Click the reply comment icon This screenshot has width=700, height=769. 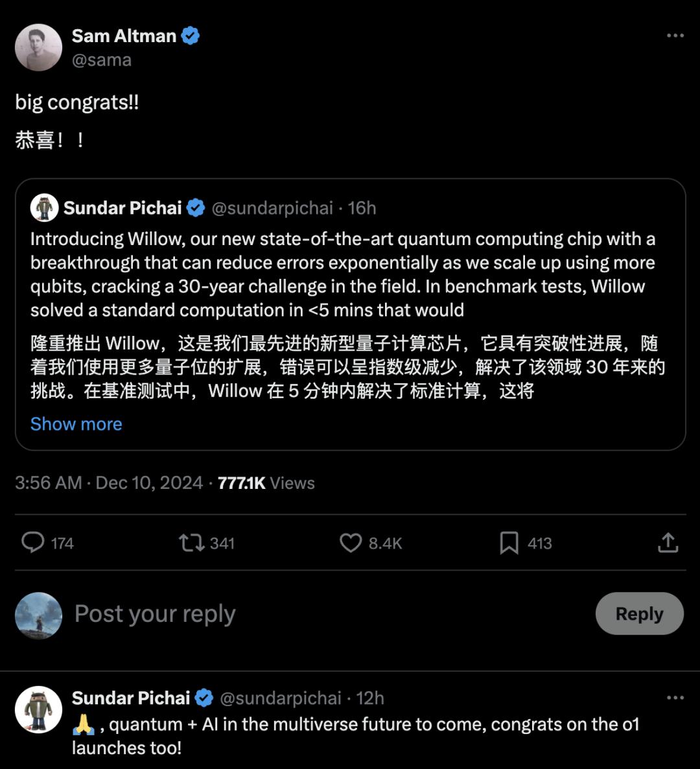click(x=32, y=542)
